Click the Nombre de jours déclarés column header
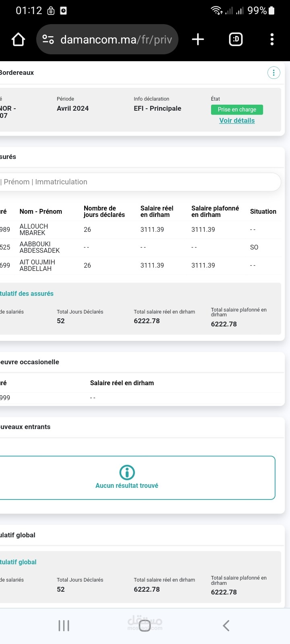This screenshot has width=290, height=644. point(104,211)
